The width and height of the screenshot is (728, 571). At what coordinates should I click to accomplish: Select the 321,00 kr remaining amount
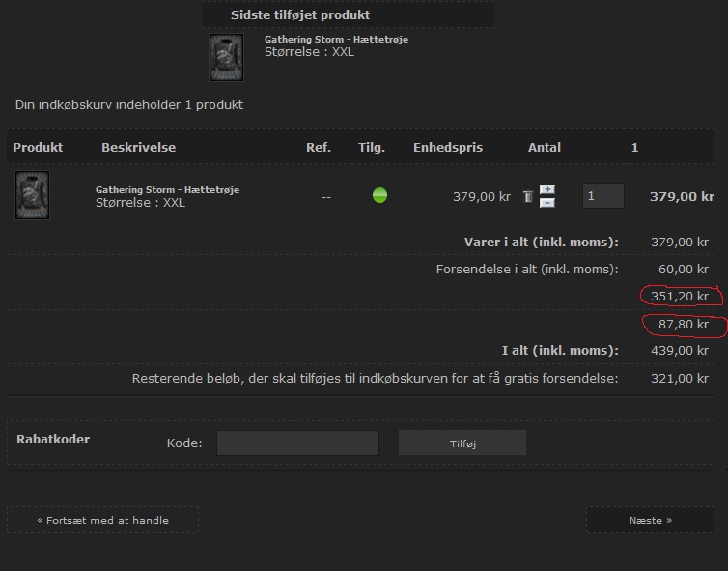[x=680, y=378]
